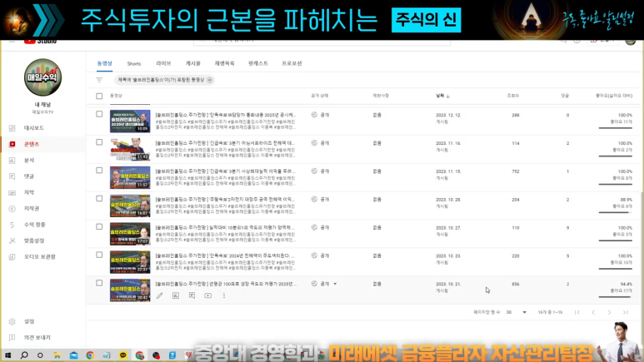Open comments icon on 2023. 10. 21. video
644x362 pixels.
point(192,295)
